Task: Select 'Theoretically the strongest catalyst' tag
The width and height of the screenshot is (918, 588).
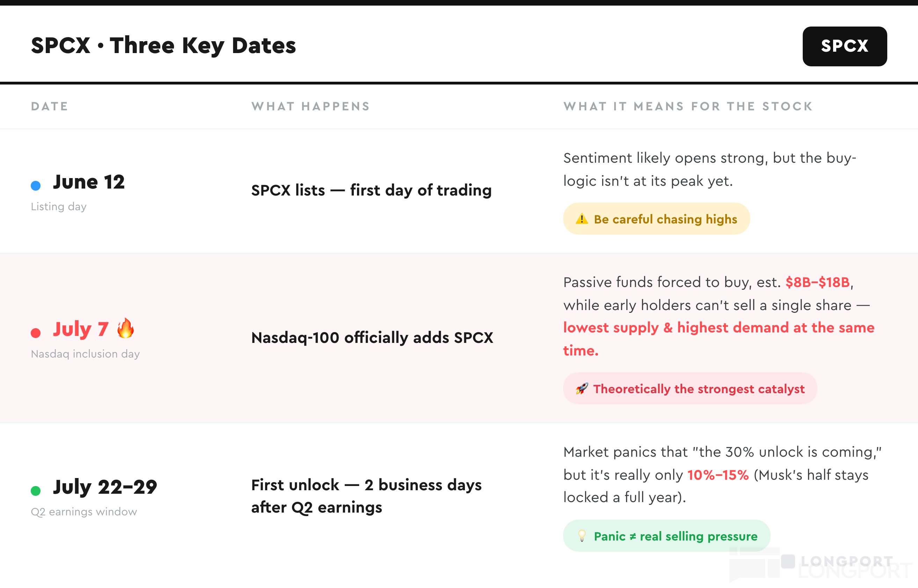Action: pos(690,388)
